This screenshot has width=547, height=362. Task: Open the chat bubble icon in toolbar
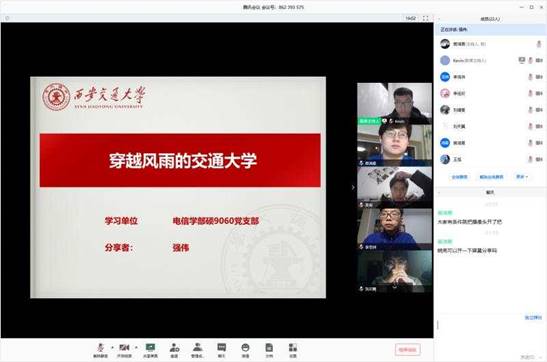(x=222, y=350)
